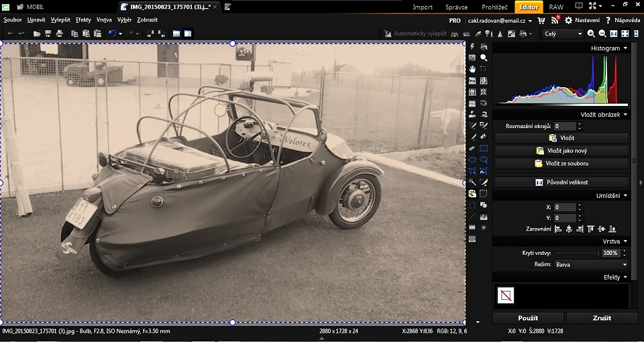The height and width of the screenshot is (342, 644).
Task: Open the Celý zoom level dropdown
Action: pos(562,34)
